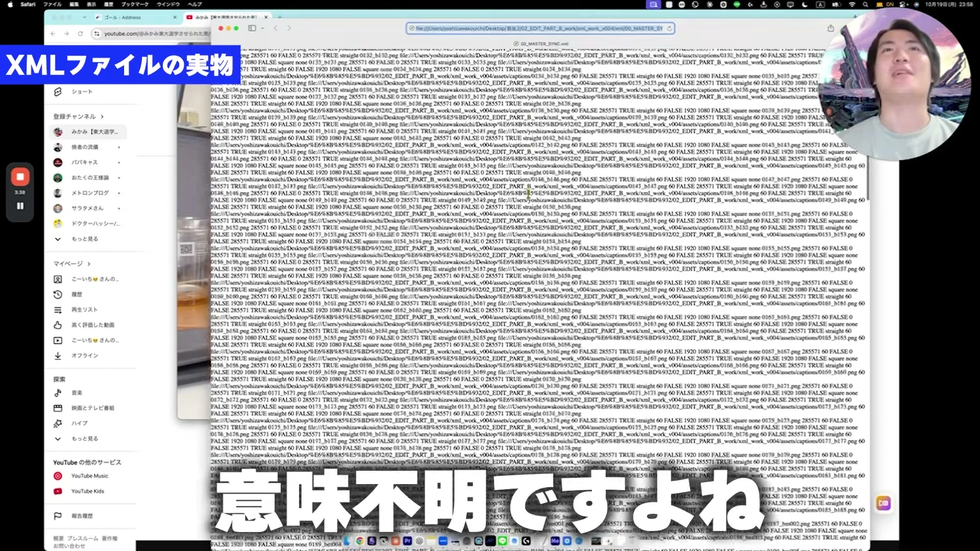Go forward in the front Safari window
Image resolution: width=980 pixels, height=551 pixels.
click(289, 29)
